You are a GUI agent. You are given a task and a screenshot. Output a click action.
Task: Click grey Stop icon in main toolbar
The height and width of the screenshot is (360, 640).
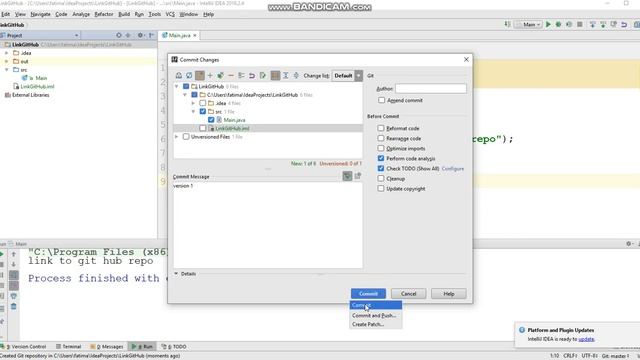580,24
